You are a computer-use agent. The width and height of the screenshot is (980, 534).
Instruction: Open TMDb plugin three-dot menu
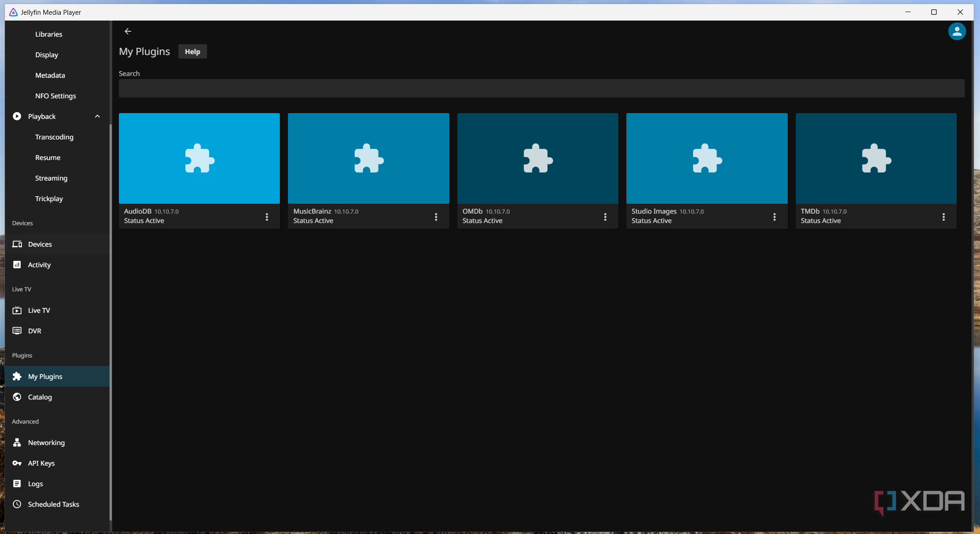point(944,217)
